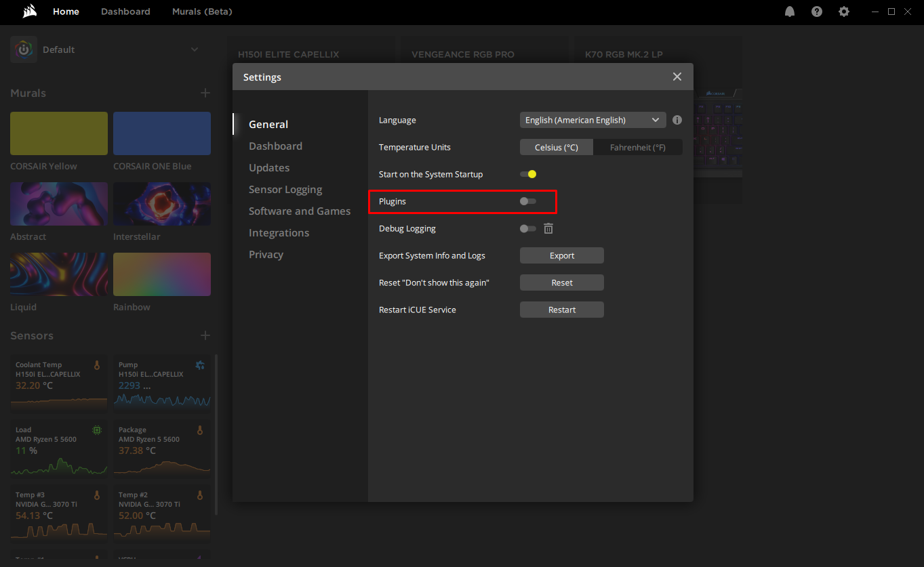Open the Integrations settings section
The width and height of the screenshot is (924, 567).
click(x=279, y=232)
